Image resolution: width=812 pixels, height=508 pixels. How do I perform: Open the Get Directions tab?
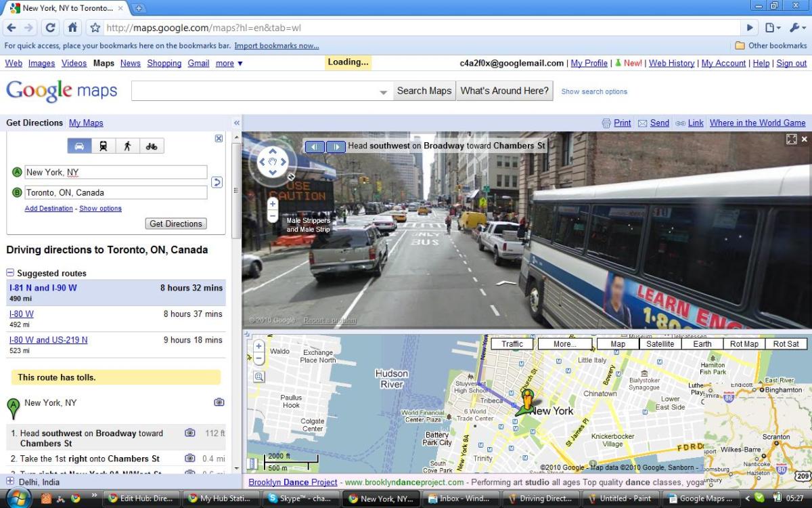pyautogui.click(x=35, y=123)
